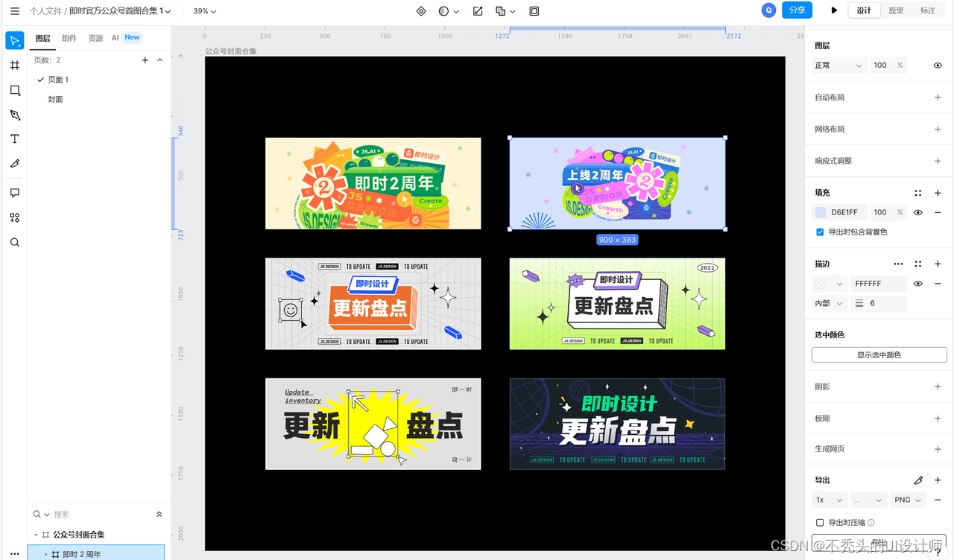Click the create component diamond icon

(421, 11)
